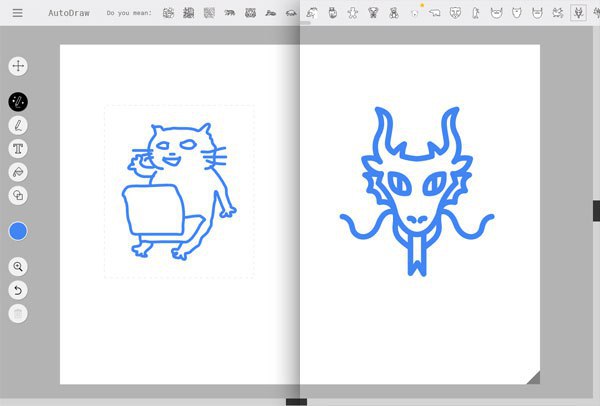The image size is (600, 406).
Task: Pick the tiger face suggestion
Action: (455, 13)
